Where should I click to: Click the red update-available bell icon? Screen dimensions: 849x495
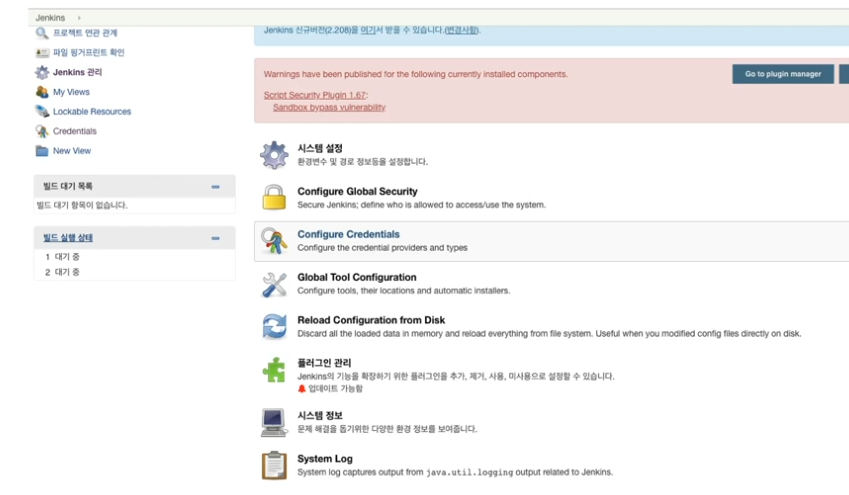point(302,389)
